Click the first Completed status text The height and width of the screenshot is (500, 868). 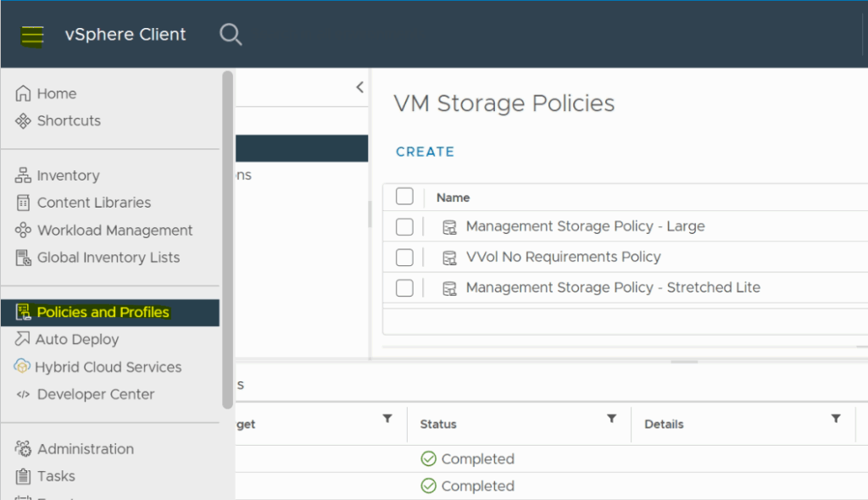(478, 459)
